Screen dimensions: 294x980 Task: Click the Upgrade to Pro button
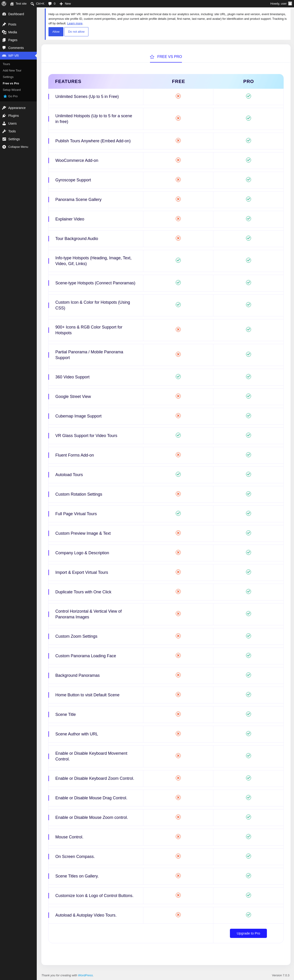point(248,933)
